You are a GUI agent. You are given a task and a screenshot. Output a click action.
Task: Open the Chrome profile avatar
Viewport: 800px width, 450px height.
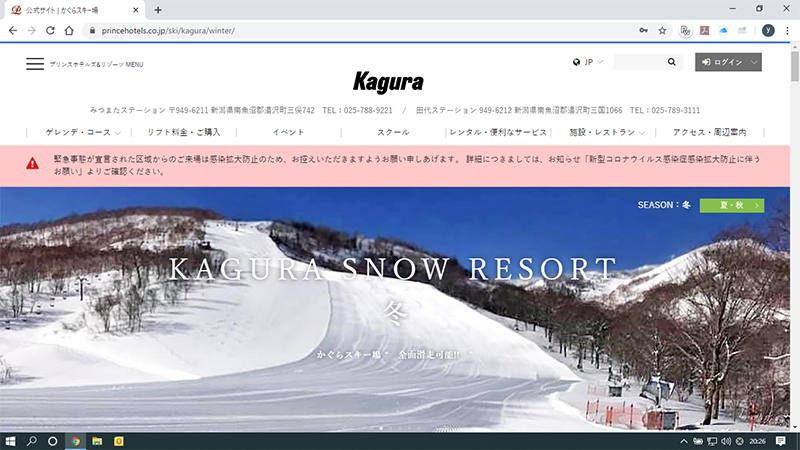[768, 31]
